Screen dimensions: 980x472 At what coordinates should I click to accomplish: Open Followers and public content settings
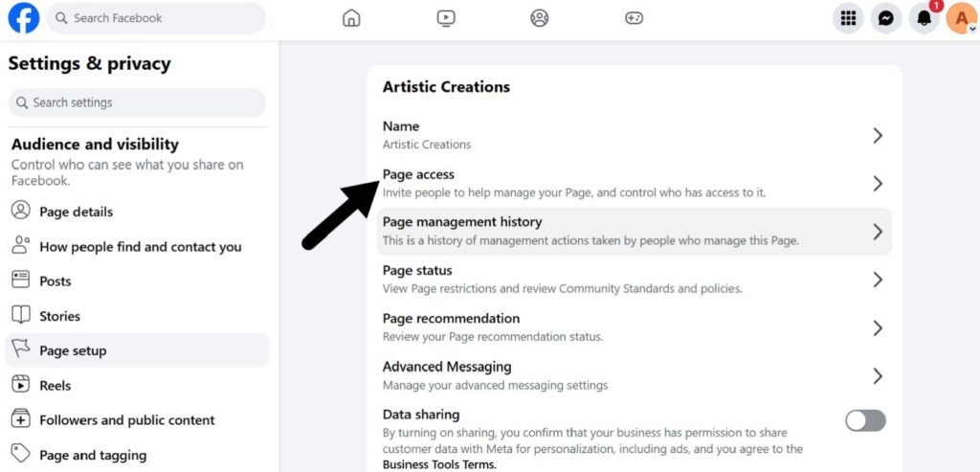click(126, 420)
